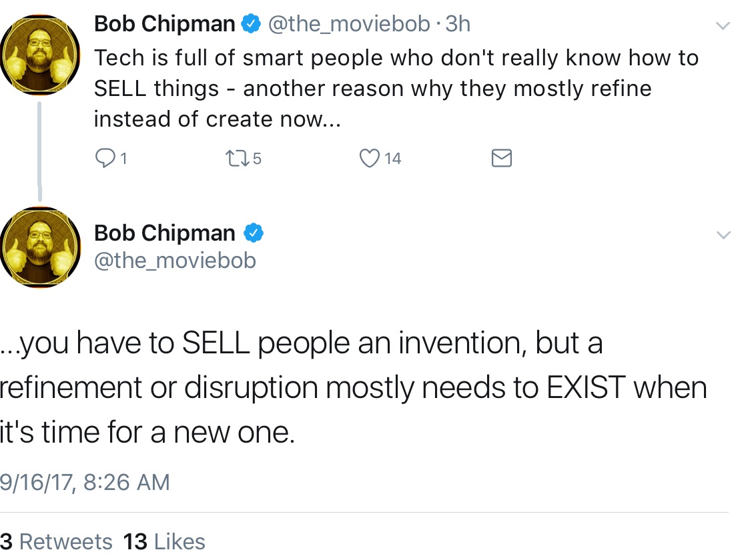Viewport: 750px width, 560px height.
Task: Retweet the first tweet via arrows icon
Action: 238,158
